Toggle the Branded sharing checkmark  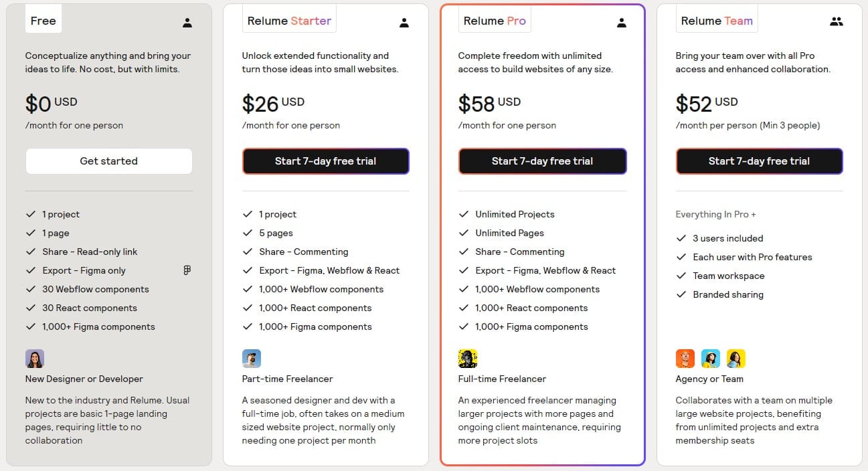pos(681,294)
